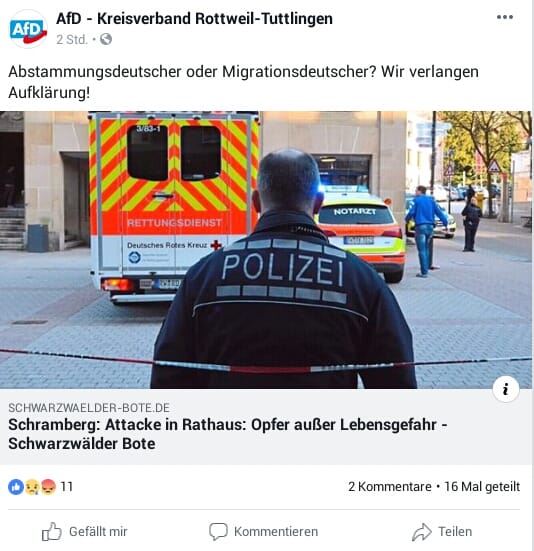The height and width of the screenshot is (551, 534).
Task: Click the Teilen button label
Action: click(x=455, y=532)
